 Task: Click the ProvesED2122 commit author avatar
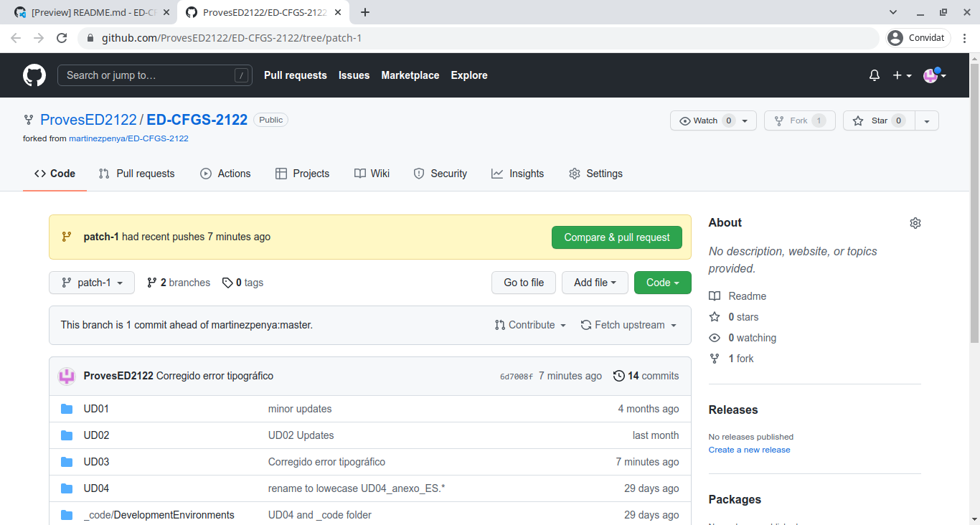tap(67, 376)
